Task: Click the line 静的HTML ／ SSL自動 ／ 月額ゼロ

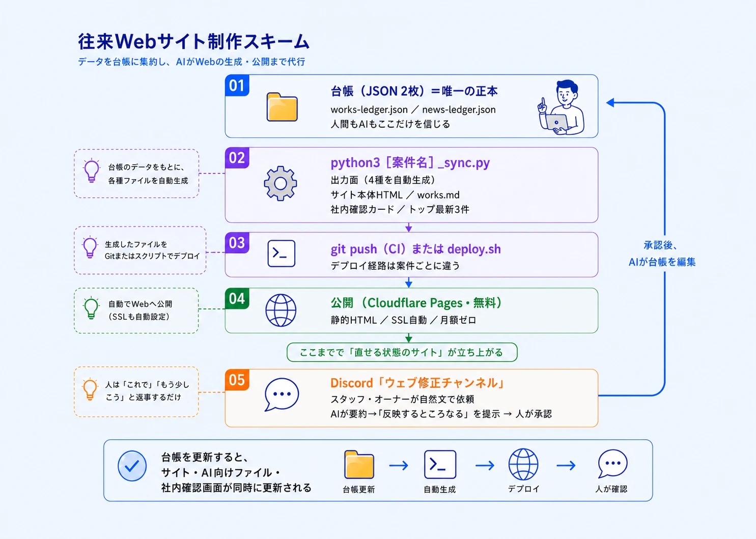Action: [403, 320]
